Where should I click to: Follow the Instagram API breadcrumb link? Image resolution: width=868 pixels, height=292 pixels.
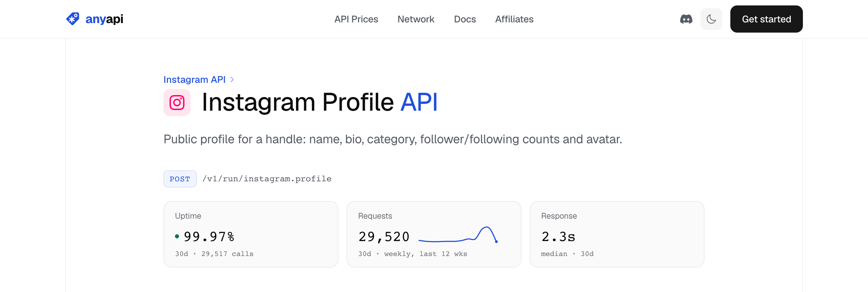[194, 79]
